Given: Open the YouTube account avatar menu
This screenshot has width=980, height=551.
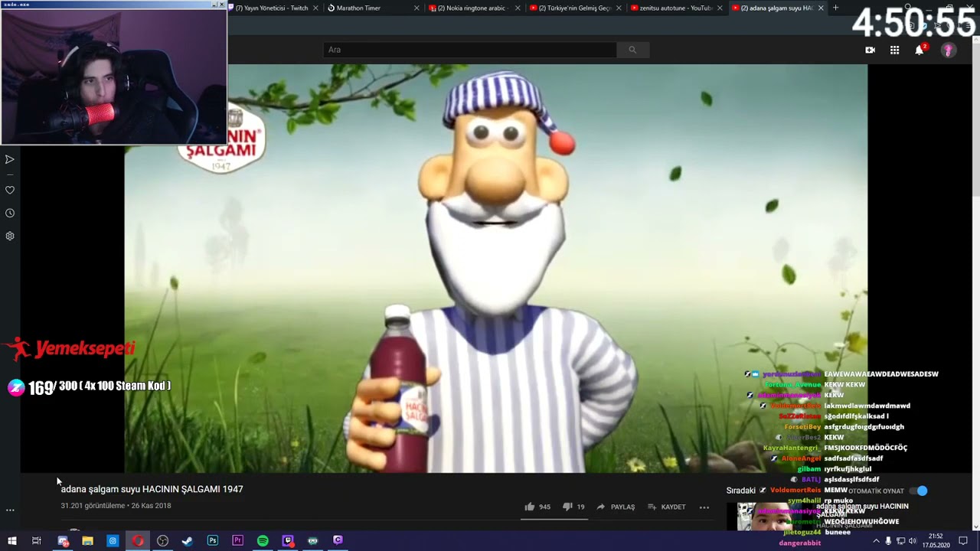Looking at the screenshot, I should (948, 51).
